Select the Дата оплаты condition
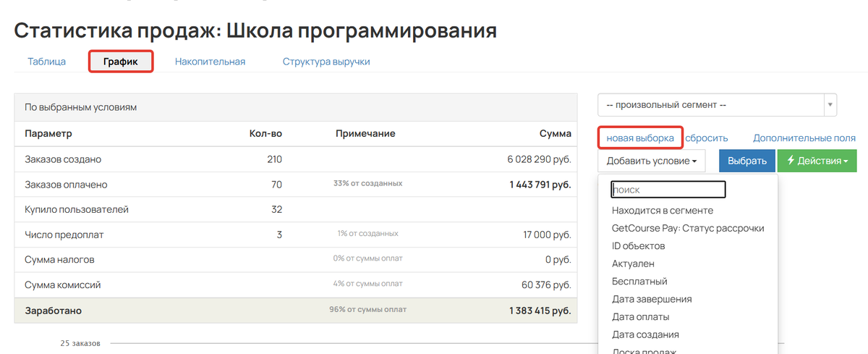 coord(640,317)
